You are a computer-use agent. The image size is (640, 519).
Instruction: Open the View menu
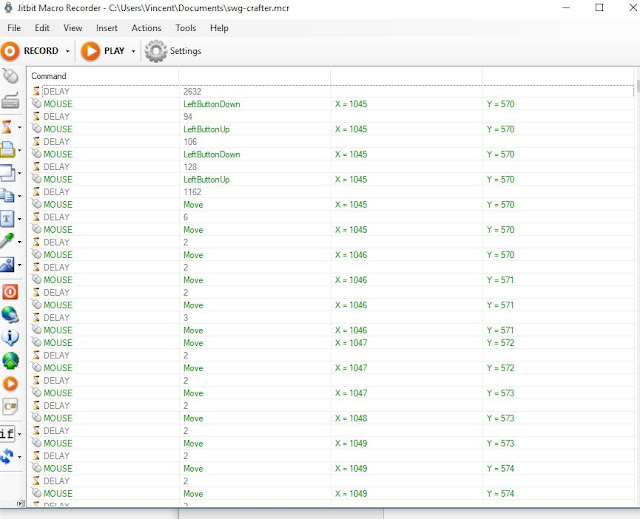(x=73, y=28)
